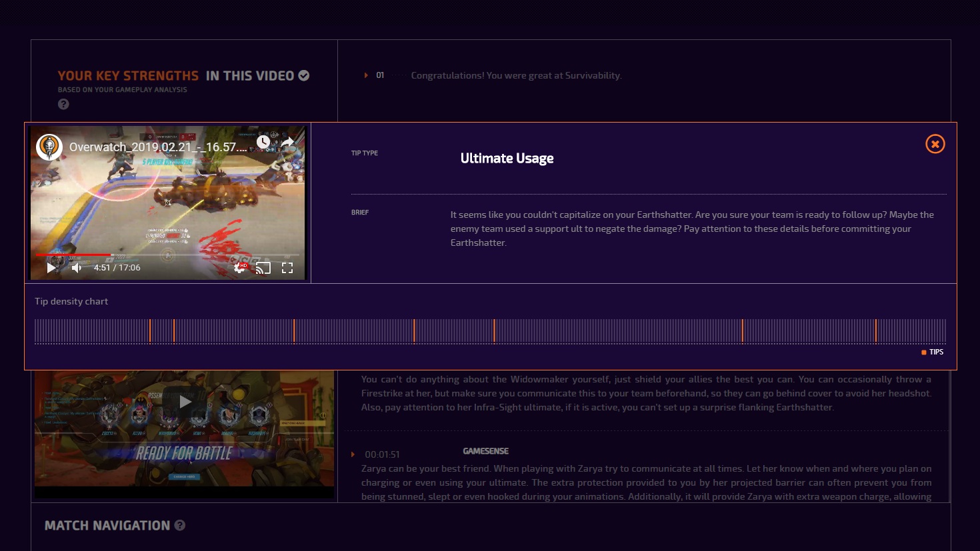Click the 'Tip density chart' label
This screenshot has width=980, height=551.
(x=71, y=301)
